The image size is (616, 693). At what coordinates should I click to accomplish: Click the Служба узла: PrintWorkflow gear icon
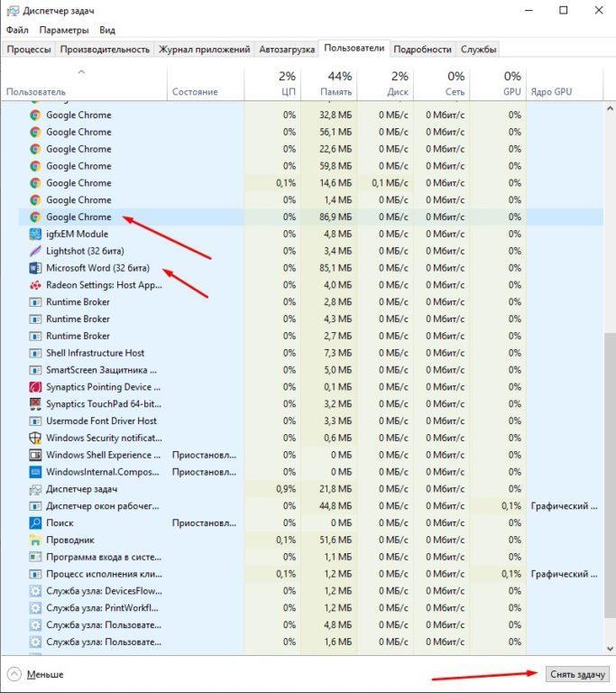click(x=35, y=608)
